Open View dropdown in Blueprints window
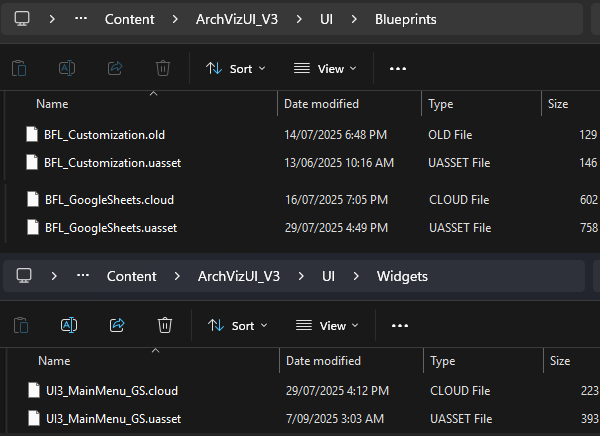Viewport: 600px width, 436px height. tap(325, 69)
